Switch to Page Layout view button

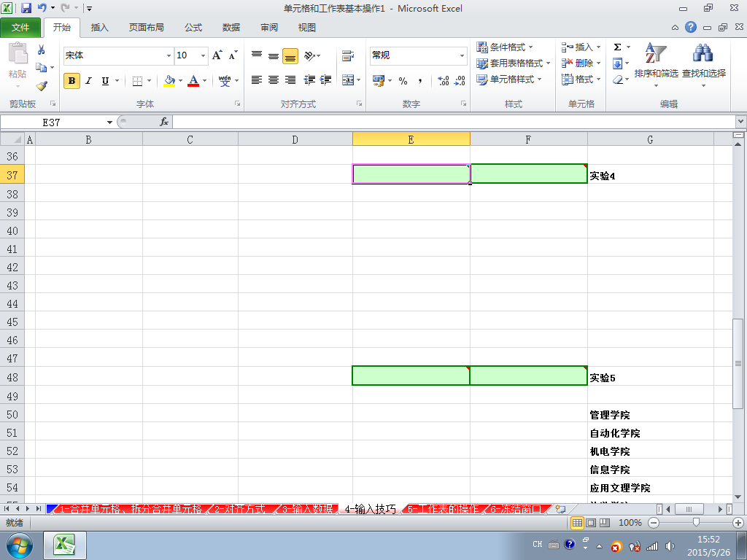[591, 522]
